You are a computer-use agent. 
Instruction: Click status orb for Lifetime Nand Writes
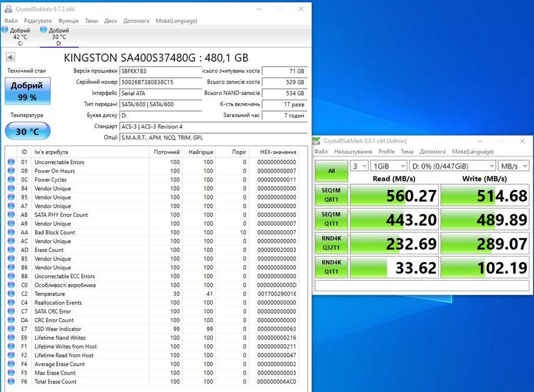(x=11, y=338)
